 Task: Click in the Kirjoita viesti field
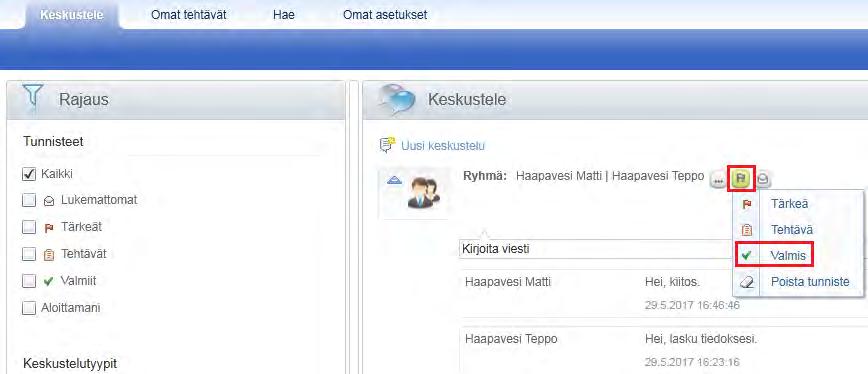596,249
